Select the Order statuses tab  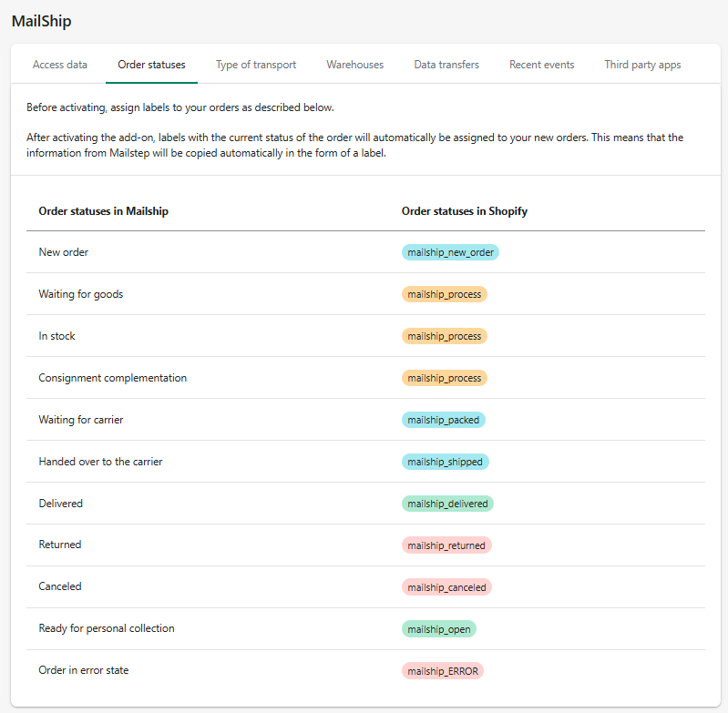pos(151,65)
